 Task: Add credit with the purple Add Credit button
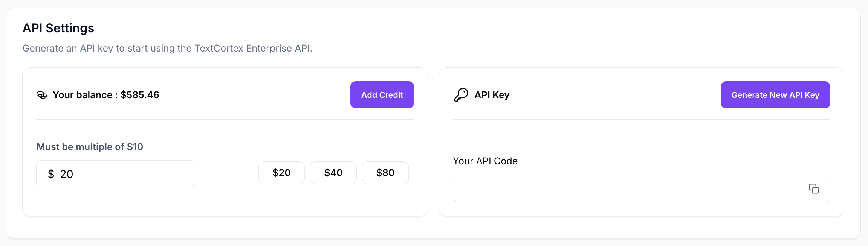tap(382, 95)
